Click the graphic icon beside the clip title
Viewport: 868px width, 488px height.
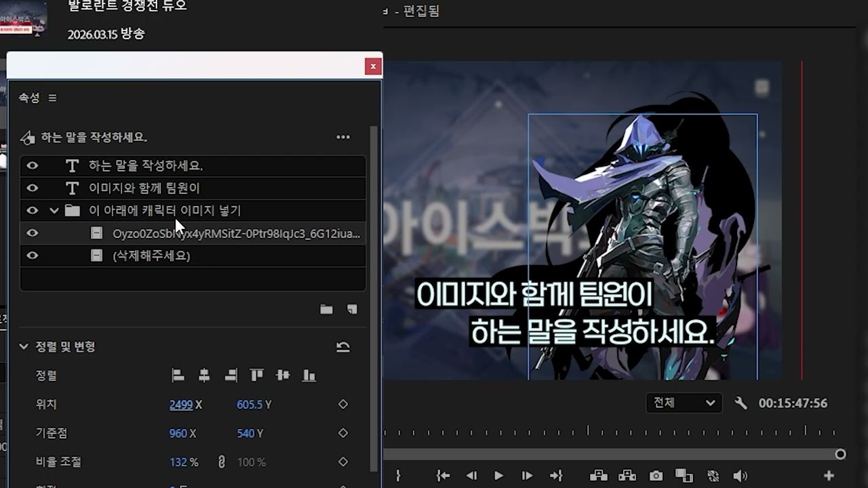(x=27, y=138)
